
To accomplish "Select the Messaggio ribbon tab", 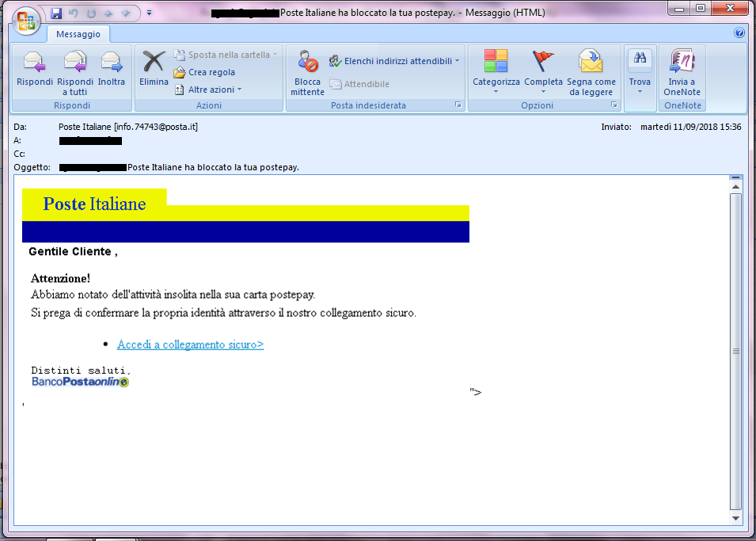I will click(x=78, y=34).
